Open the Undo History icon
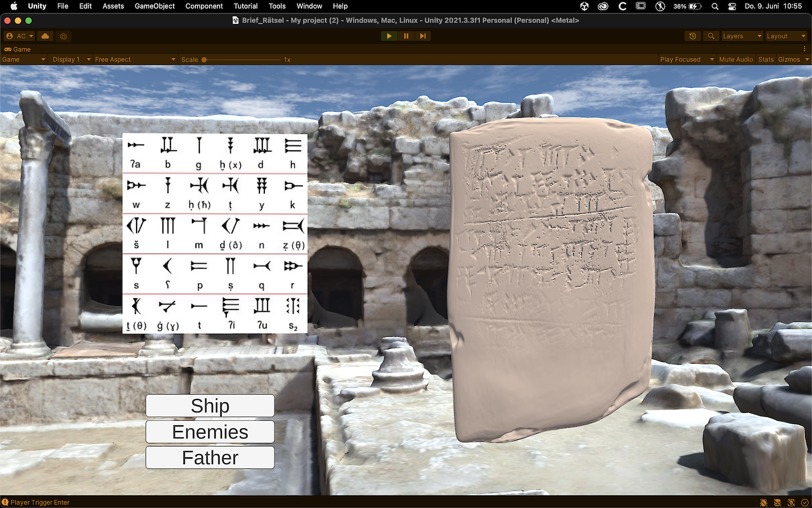 [x=692, y=36]
